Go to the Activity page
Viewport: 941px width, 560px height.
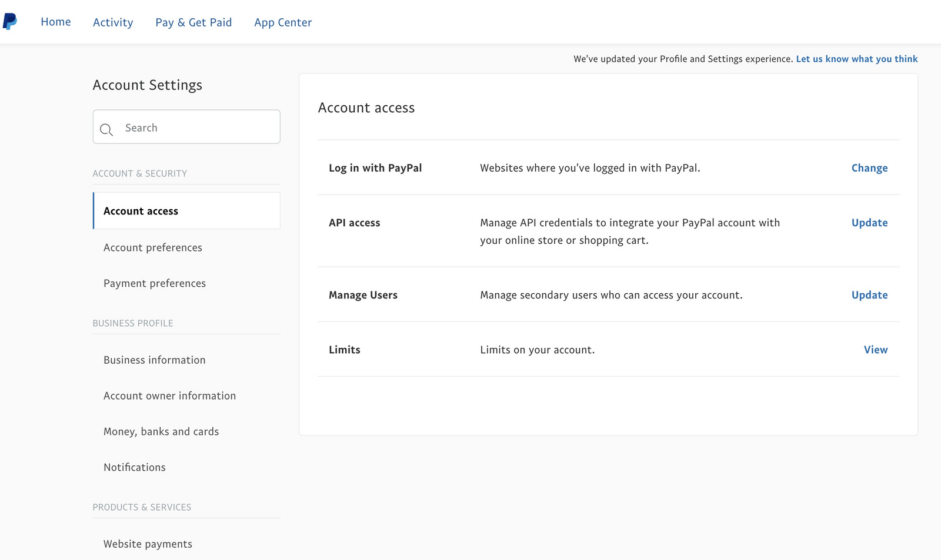(x=113, y=22)
